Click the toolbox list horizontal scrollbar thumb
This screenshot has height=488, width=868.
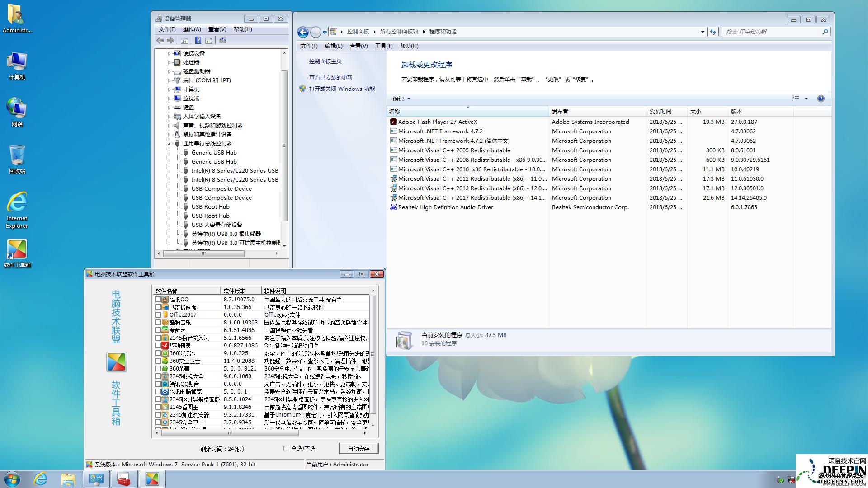point(230,433)
